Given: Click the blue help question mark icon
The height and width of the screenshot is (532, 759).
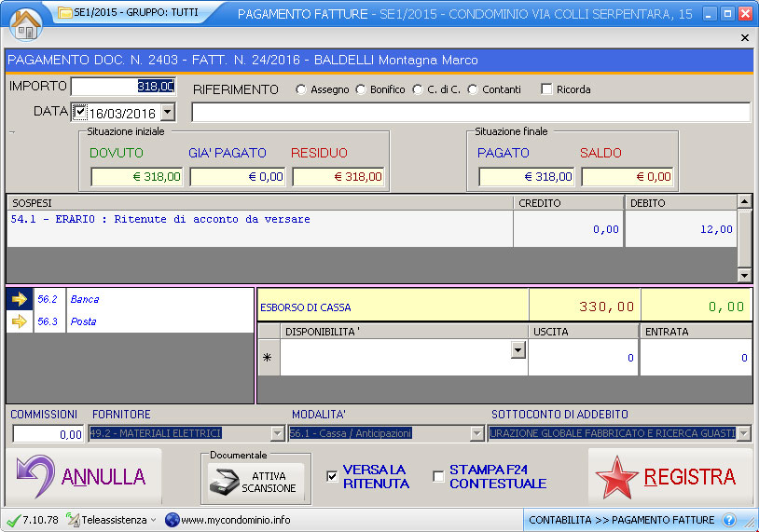Looking at the screenshot, I should coord(729,520).
